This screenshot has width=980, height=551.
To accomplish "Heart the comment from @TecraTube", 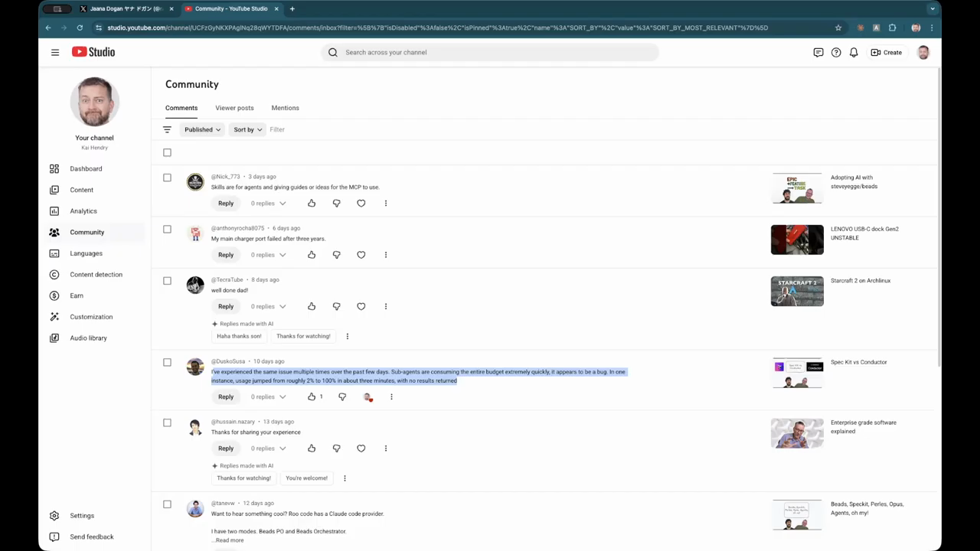I will (x=361, y=306).
